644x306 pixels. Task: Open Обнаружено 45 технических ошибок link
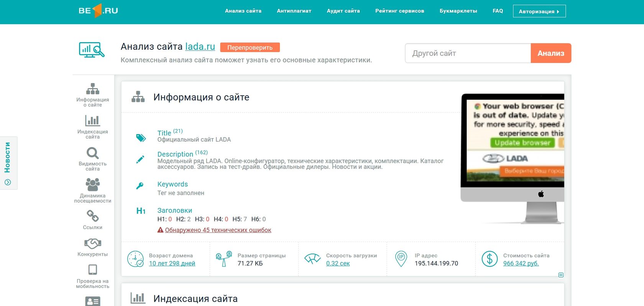click(218, 230)
